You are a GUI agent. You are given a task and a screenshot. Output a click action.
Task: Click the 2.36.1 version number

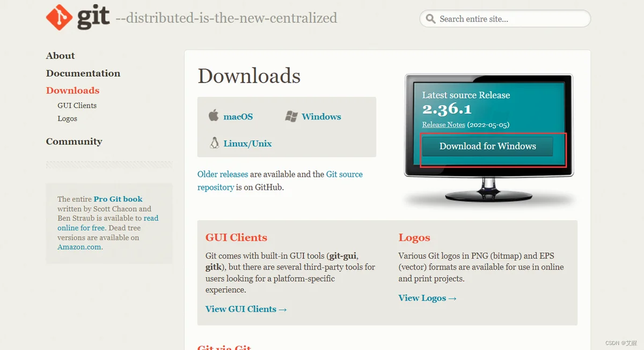tap(447, 109)
